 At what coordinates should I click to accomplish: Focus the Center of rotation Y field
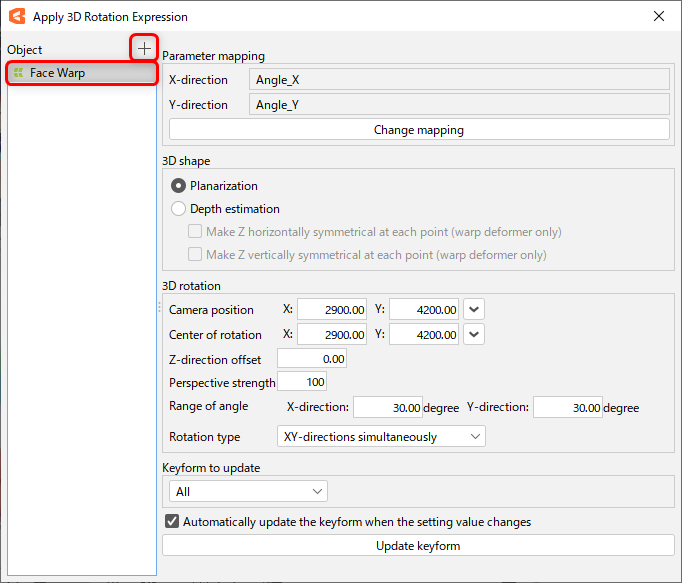(x=425, y=335)
